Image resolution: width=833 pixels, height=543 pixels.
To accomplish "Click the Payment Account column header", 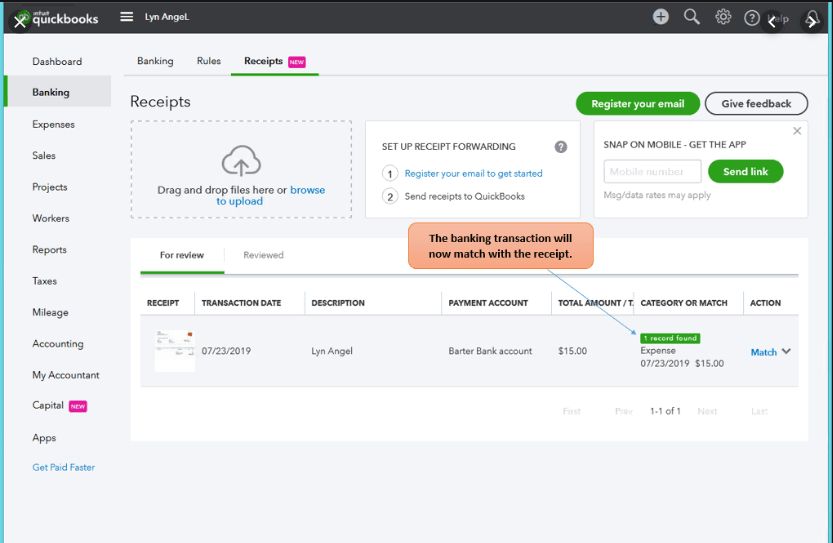I will pyautogui.click(x=488, y=303).
